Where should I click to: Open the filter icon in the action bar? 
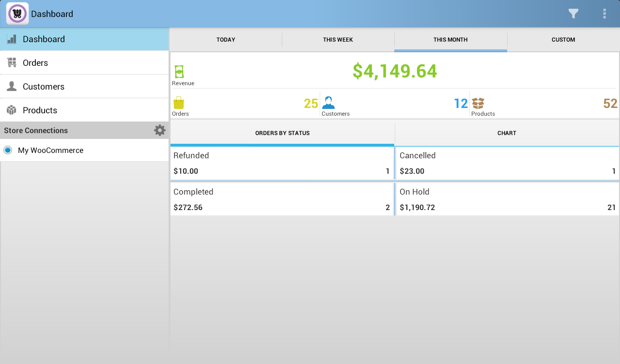(573, 14)
